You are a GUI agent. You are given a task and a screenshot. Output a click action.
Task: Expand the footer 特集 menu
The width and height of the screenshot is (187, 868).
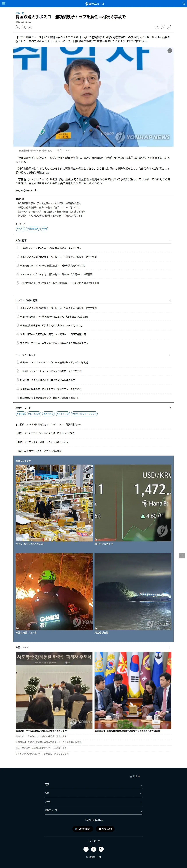[x=93, y=793]
